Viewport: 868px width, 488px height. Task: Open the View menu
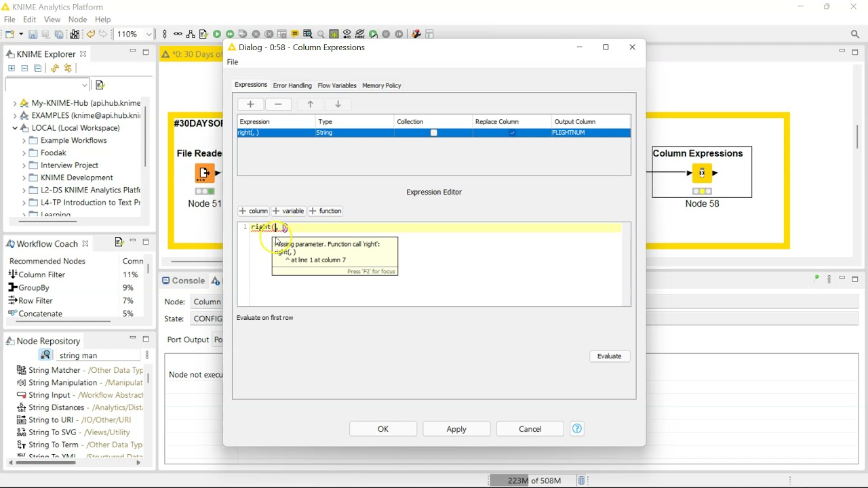[52, 20]
